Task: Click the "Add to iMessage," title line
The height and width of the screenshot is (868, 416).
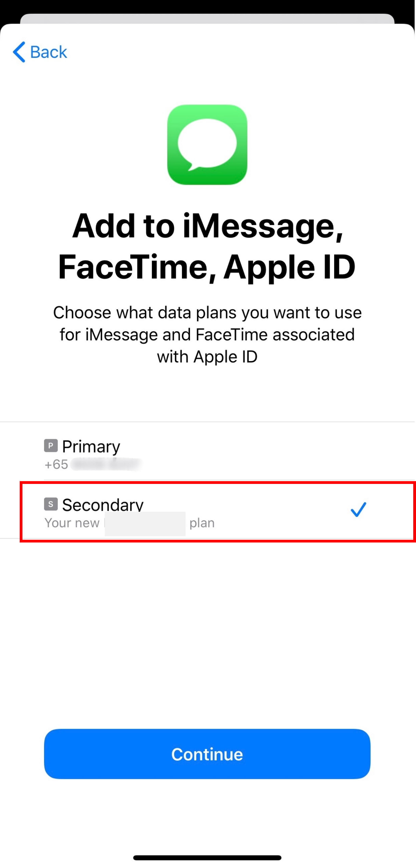Action: click(x=207, y=226)
